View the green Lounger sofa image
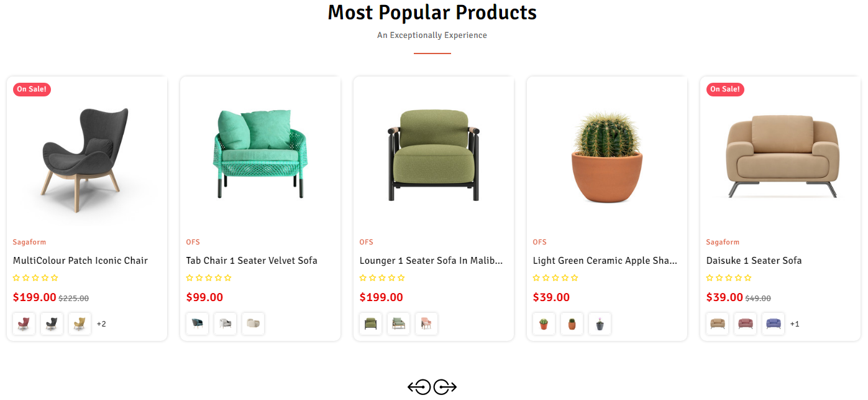This screenshot has width=868, height=400. 433,156
